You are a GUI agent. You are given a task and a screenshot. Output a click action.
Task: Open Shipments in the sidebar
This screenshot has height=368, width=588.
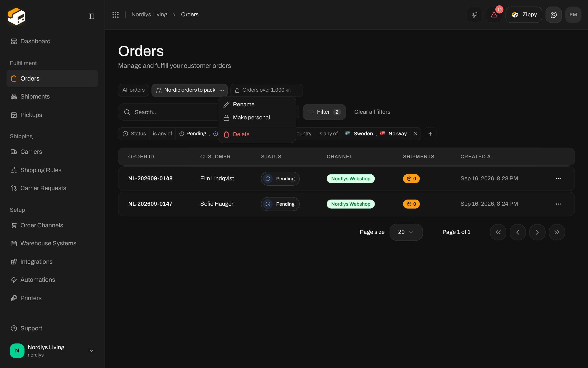(x=52, y=97)
